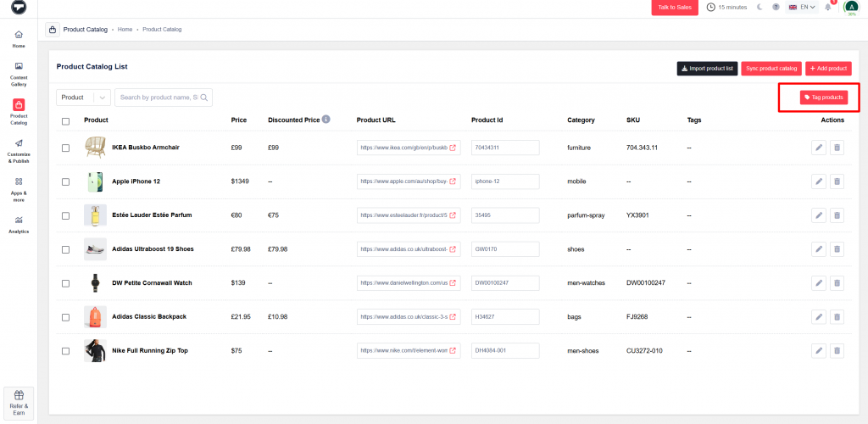Click the product name search field

pyautogui.click(x=161, y=98)
